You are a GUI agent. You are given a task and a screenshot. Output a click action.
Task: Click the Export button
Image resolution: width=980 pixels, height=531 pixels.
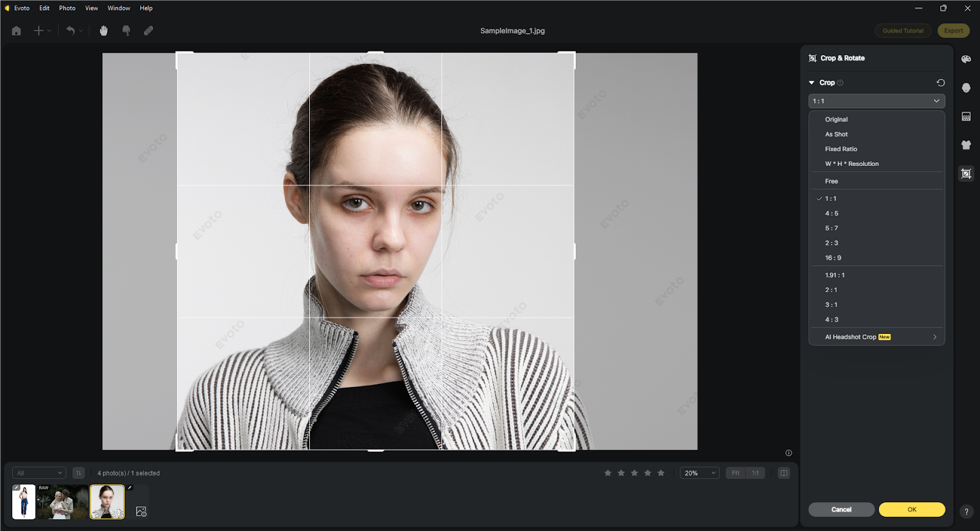[x=953, y=31]
